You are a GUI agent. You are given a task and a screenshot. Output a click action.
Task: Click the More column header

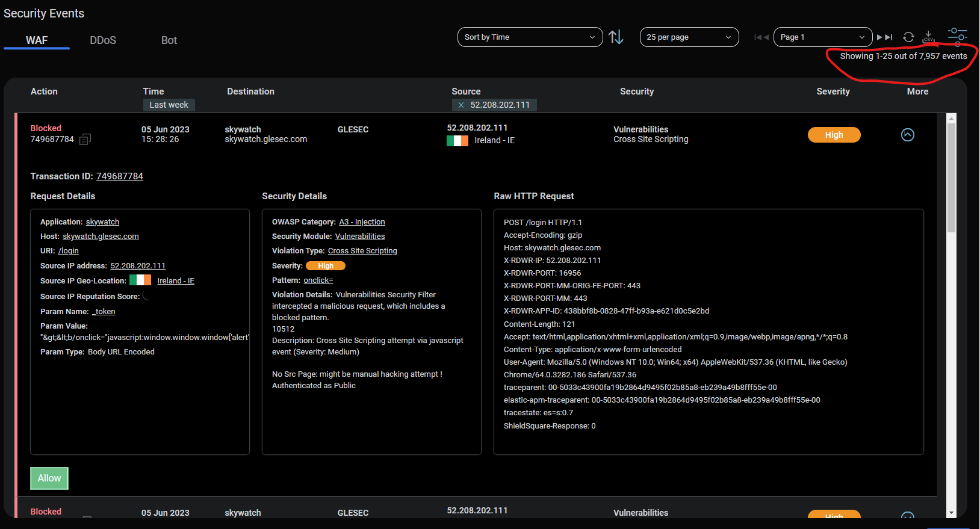point(917,91)
